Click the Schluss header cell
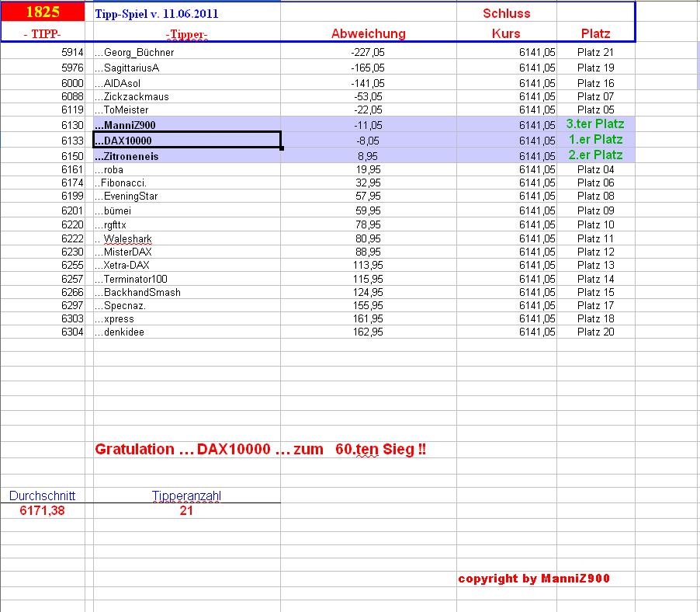The width and height of the screenshot is (700, 612). click(506, 13)
